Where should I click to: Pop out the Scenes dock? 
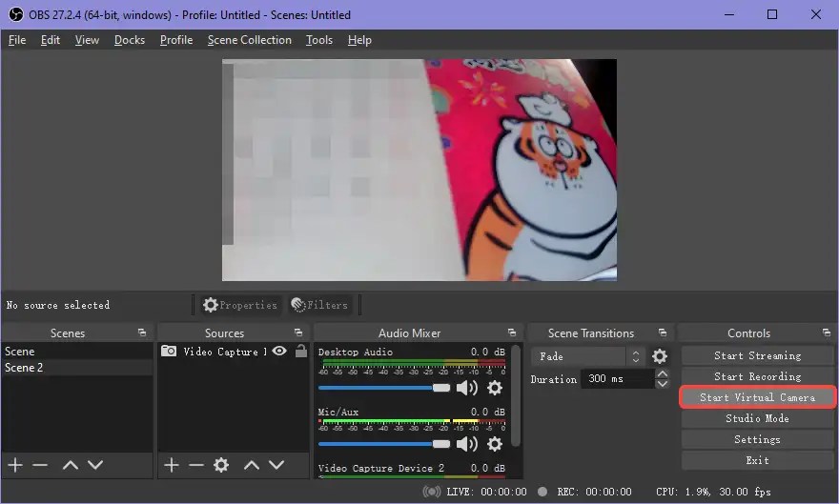point(142,333)
